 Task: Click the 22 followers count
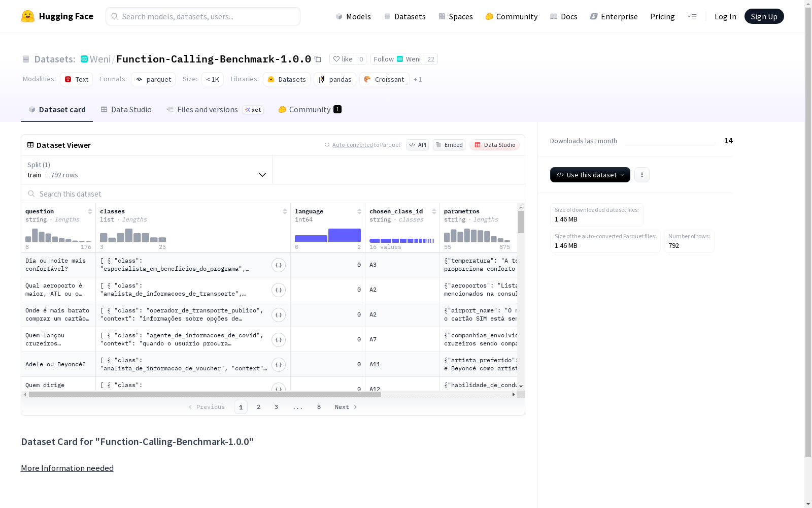click(431, 59)
